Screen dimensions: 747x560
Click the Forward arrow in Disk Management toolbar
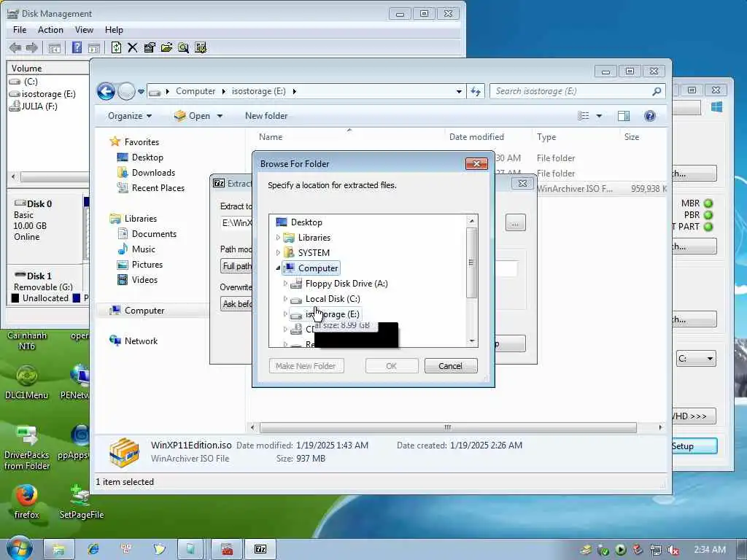point(32,47)
